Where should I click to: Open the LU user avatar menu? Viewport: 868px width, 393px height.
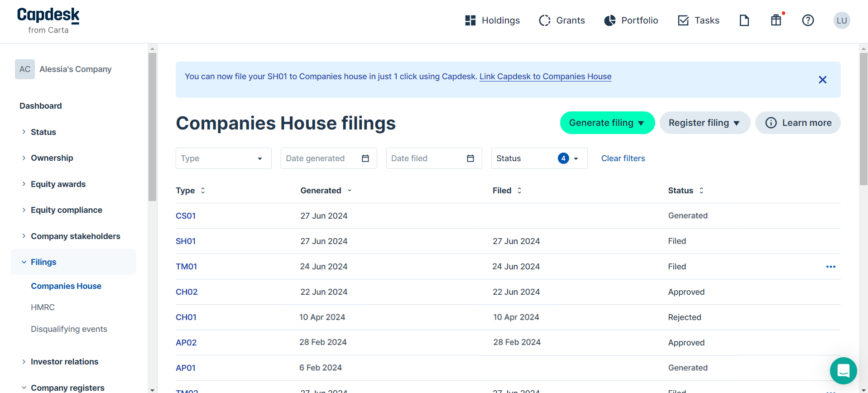pyautogui.click(x=841, y=20)
